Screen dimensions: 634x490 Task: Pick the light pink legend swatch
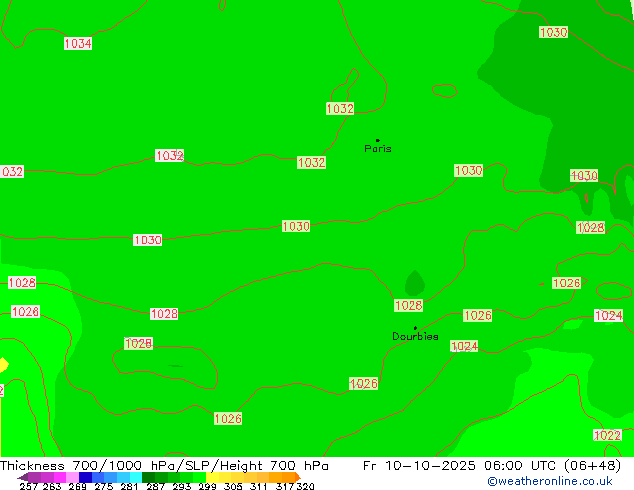[x=73, y=477]
